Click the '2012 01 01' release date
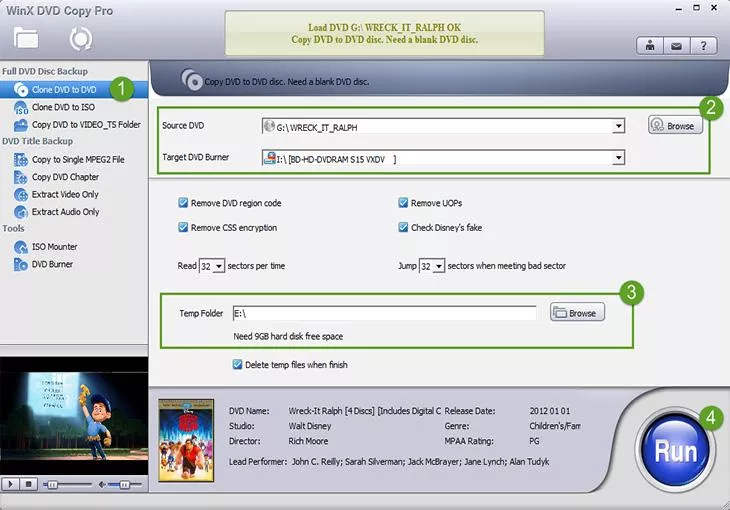This screenshot has height=510, width=730. click(549, 411)
